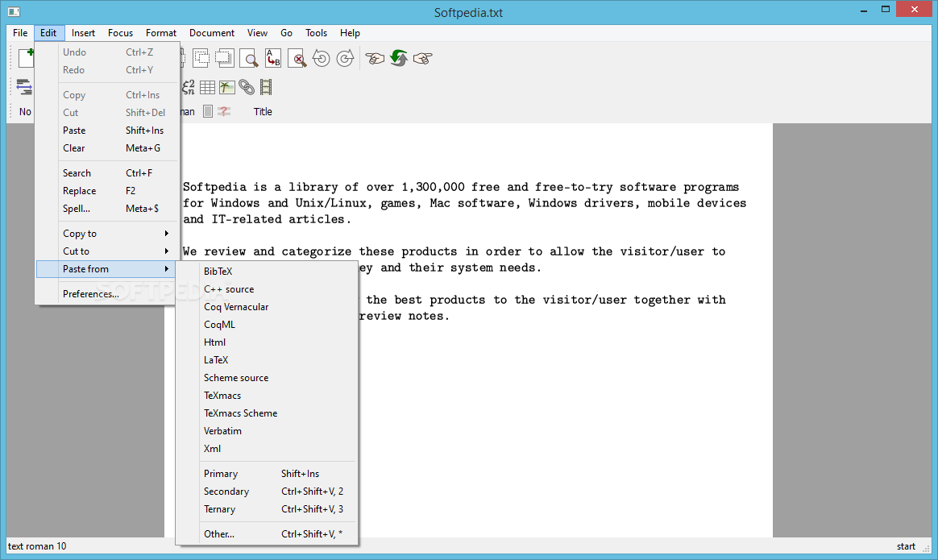This screenshot has height=560, width=938.
Task: Click the left-pointing hand Back icon
Action: click(375, 58)
